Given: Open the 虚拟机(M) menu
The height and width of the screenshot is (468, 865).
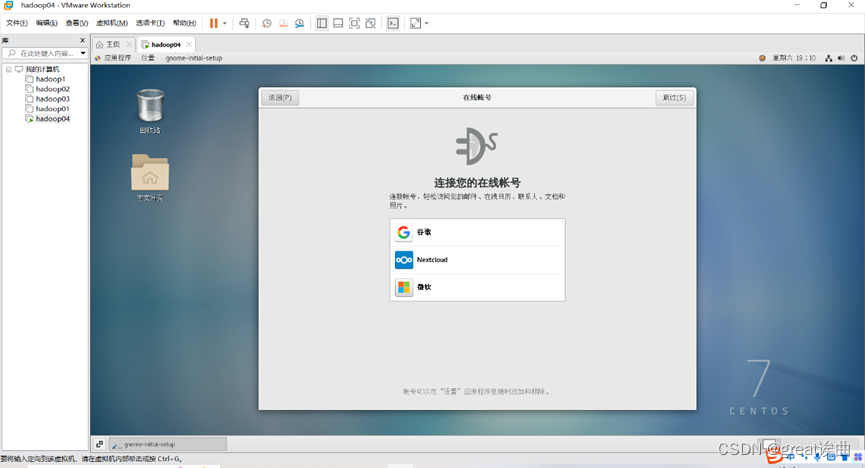Looking at the screenshot, I should coord(112,23).
